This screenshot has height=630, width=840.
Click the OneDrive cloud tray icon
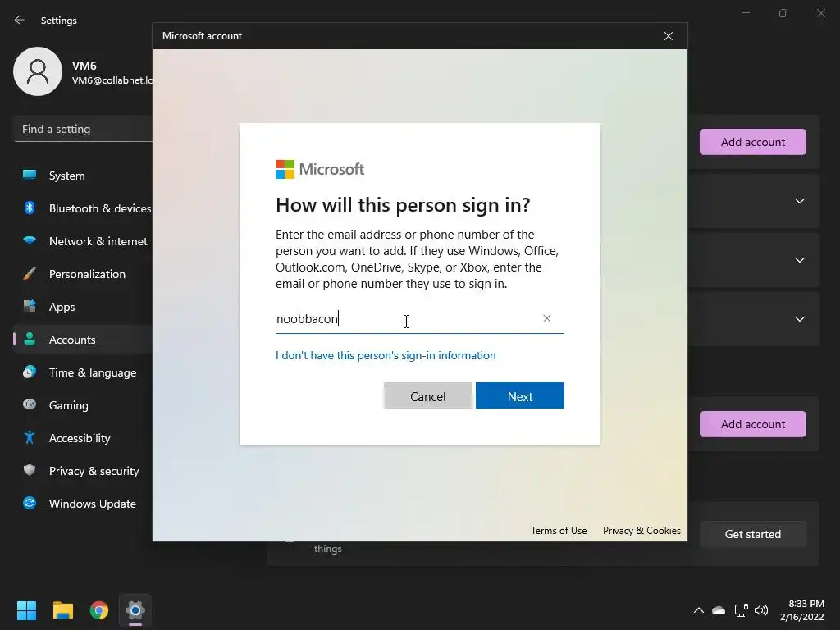click(x=719, y=610)
